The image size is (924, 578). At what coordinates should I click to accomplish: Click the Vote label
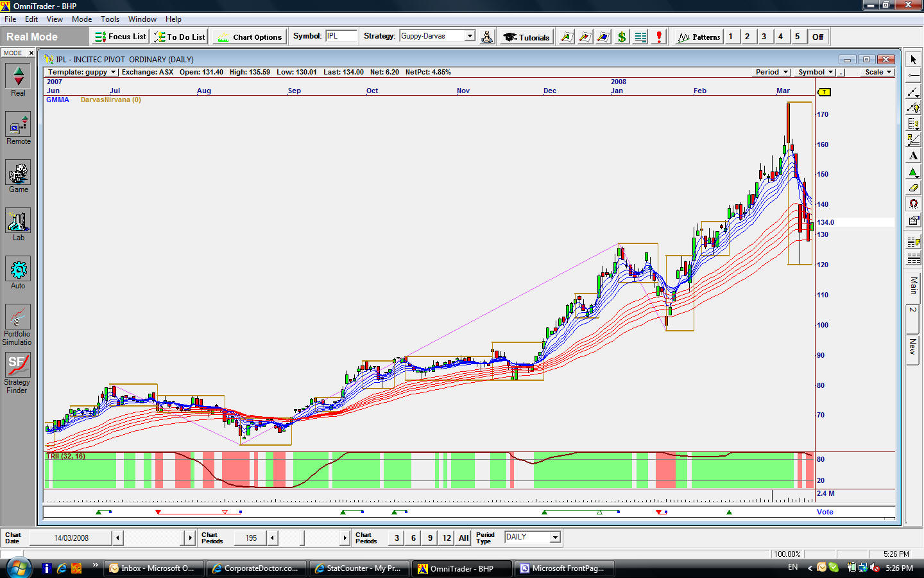tap(825, 512)
